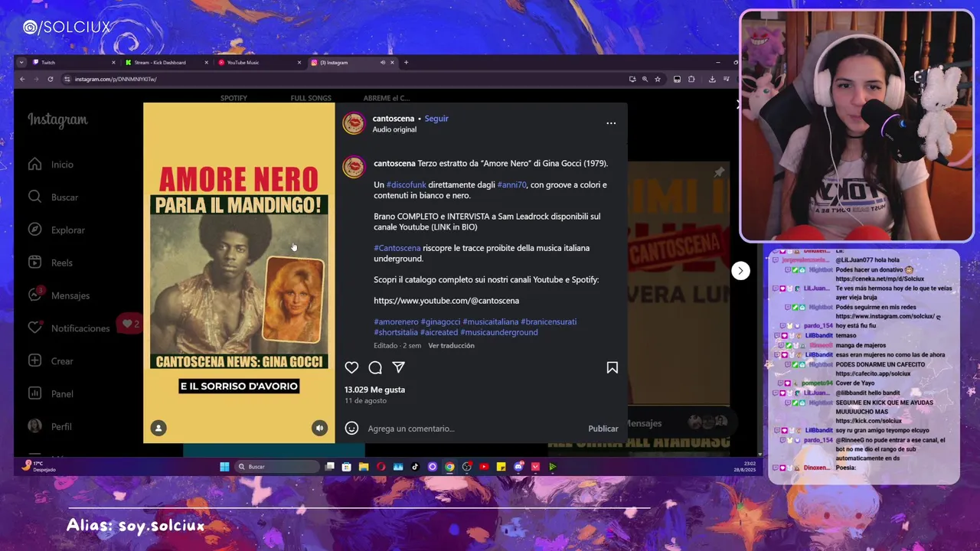Open the #ginagocci hashtag
This screenshot has width=980, height=551.
coord(440,322)
